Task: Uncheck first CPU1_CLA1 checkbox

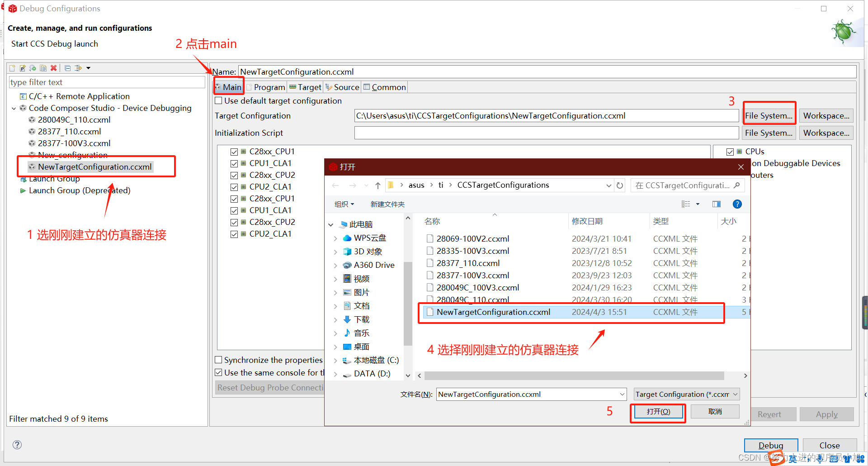Action: point(234,163)
